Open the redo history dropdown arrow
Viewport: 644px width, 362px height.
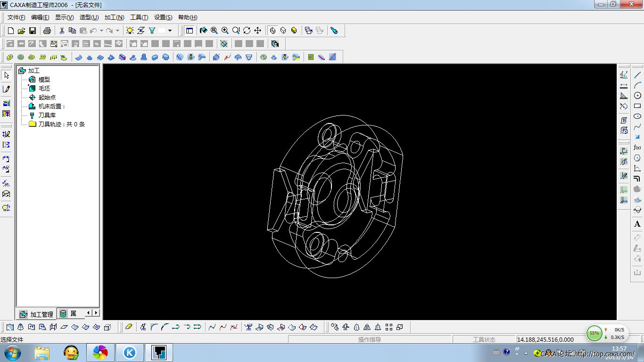point(117,31)
